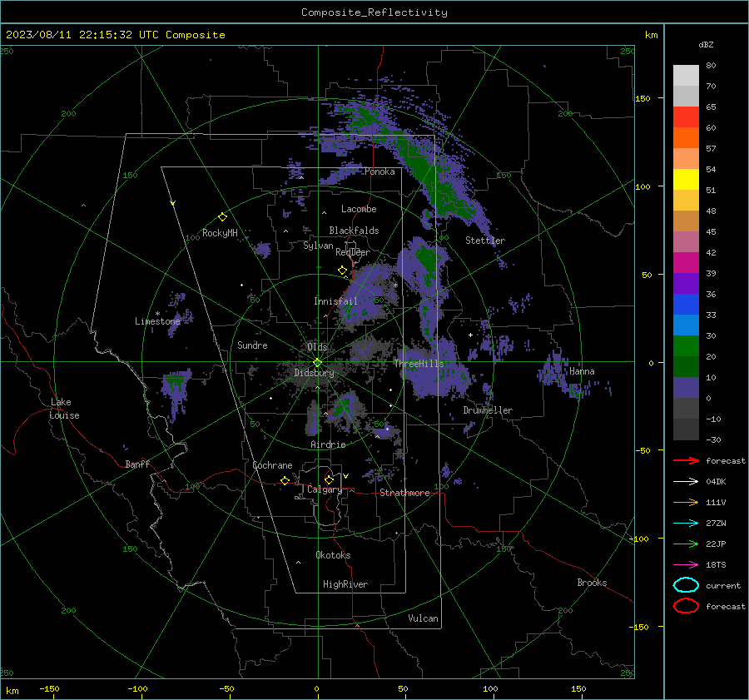Click the ThreeHills label on map
Screen dimensions: 749x700
pyautogui.click(x=419, y=364)
